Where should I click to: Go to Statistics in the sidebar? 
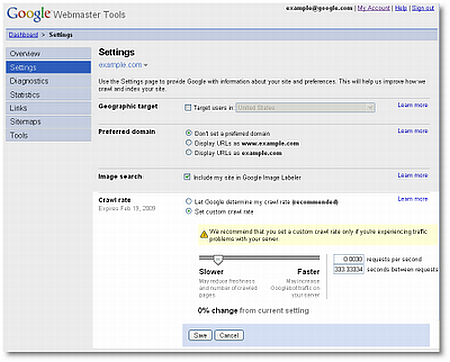coord(48,94)
